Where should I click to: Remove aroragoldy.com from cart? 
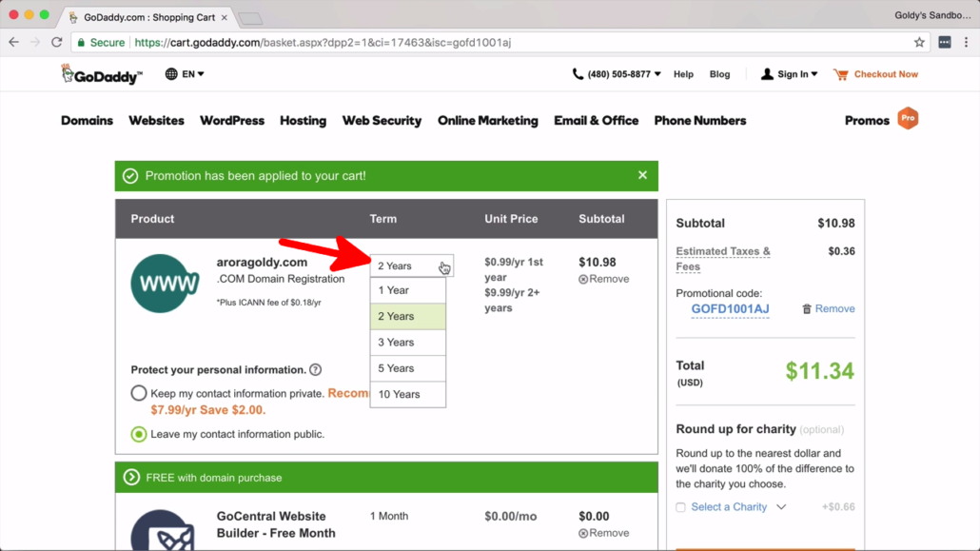(604, 279)
